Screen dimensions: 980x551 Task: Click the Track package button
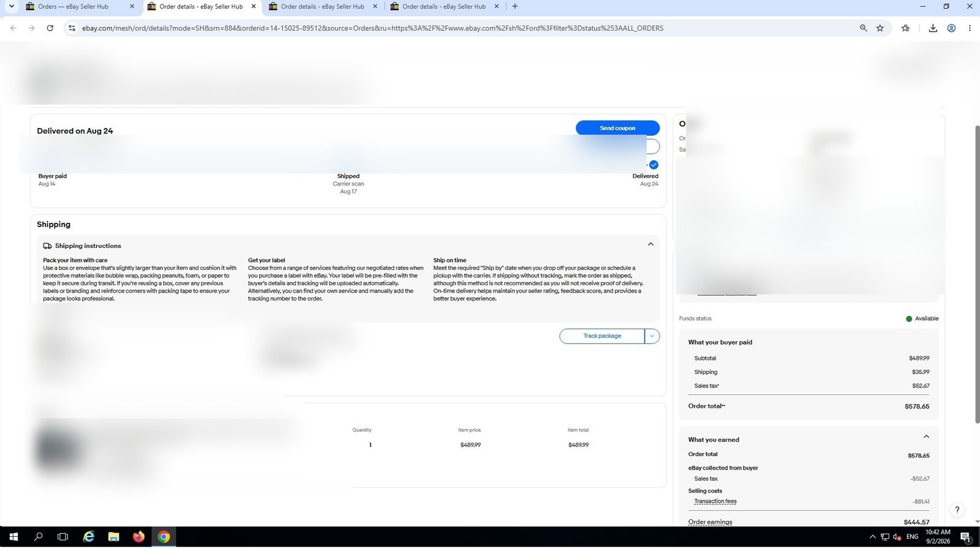[x=601, y=336]
